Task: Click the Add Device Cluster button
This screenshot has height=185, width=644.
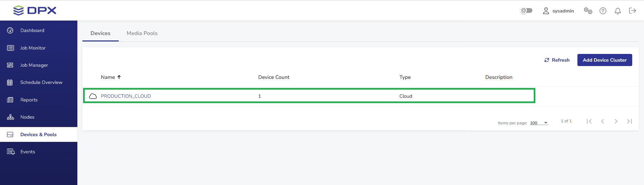Action: (604, 60)
